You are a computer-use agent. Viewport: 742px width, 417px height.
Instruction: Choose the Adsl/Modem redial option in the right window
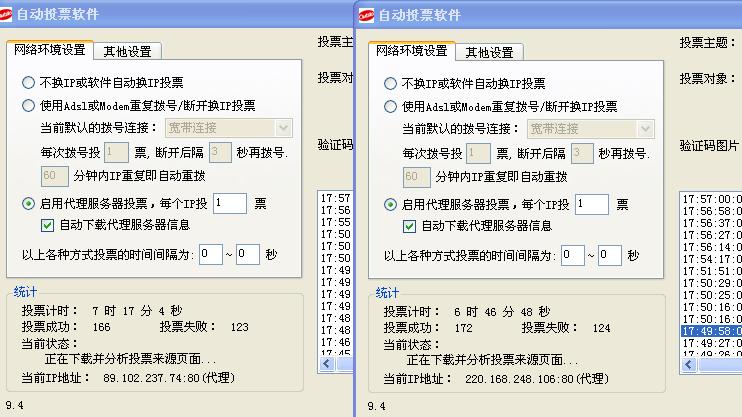[391, 106]
